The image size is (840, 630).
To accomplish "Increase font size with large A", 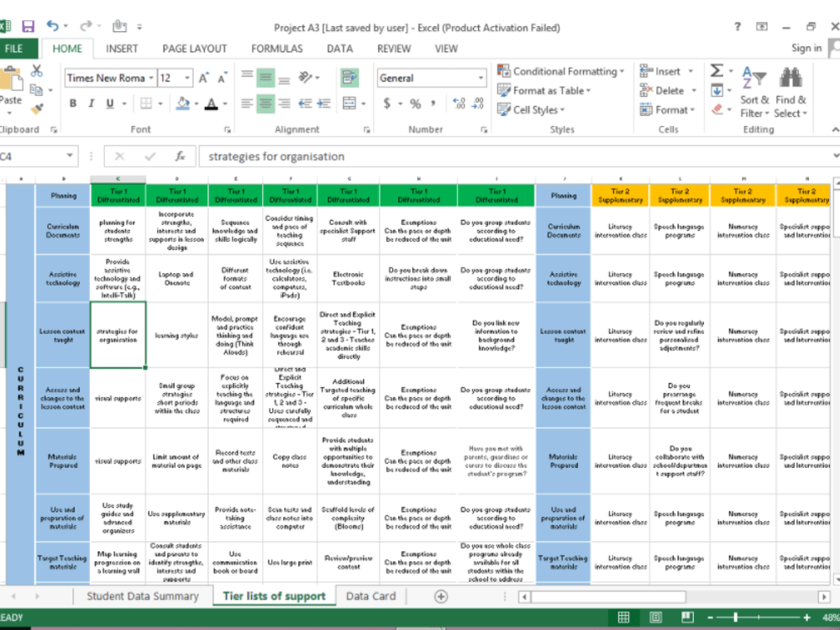I will 203,78.
